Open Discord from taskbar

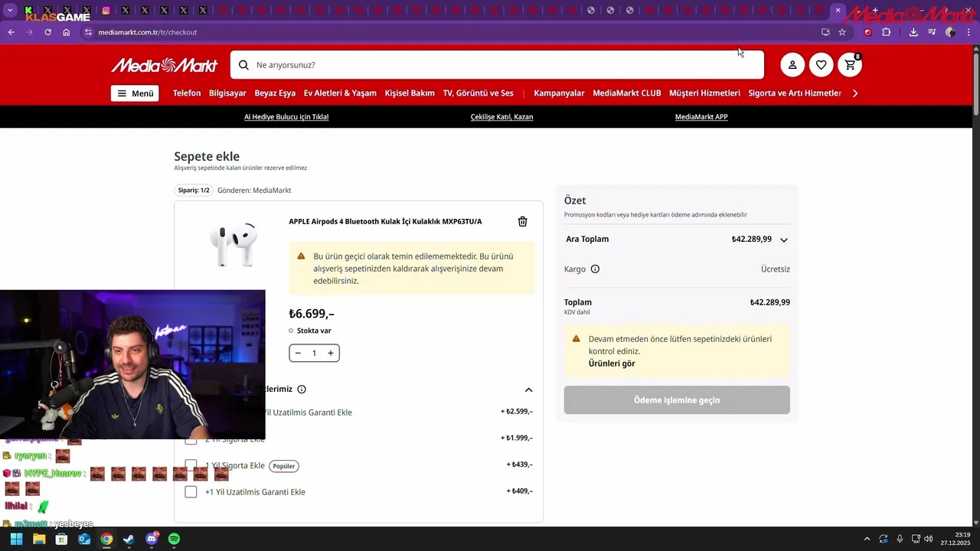[x=152, y=539]
